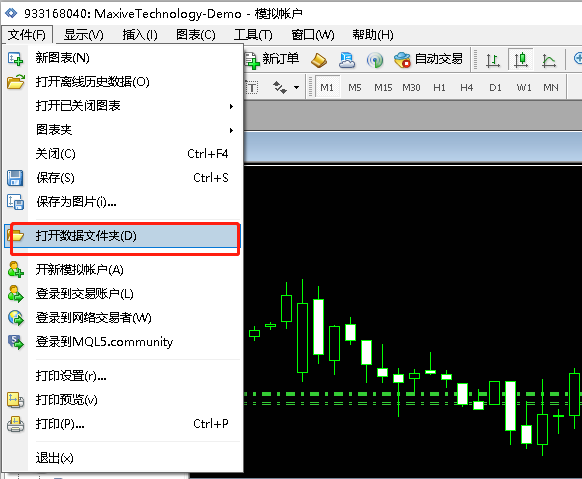Select 登录到网络交易者(W) entry

122,318
